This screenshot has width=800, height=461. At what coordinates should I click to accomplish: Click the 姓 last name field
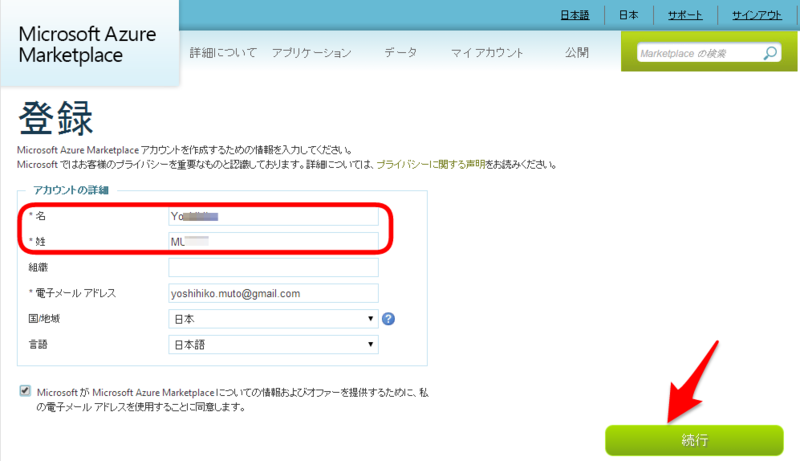(x=273, y=242)
